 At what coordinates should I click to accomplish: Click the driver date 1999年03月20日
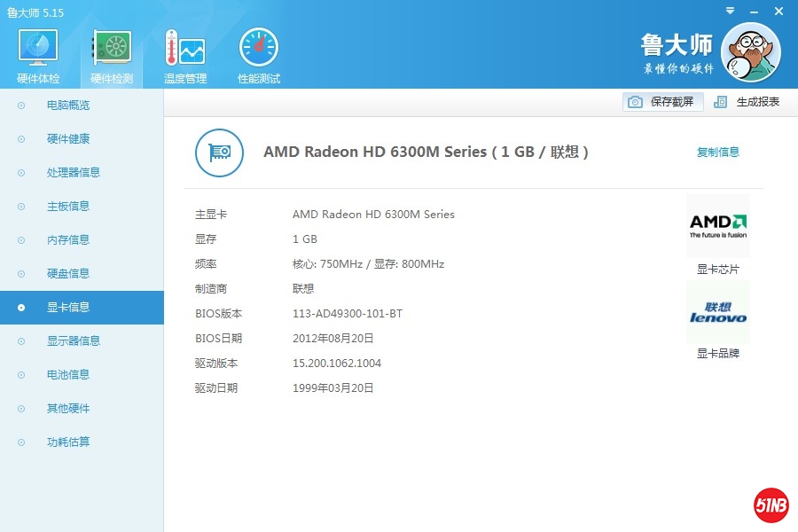click(x=332, y=388)
